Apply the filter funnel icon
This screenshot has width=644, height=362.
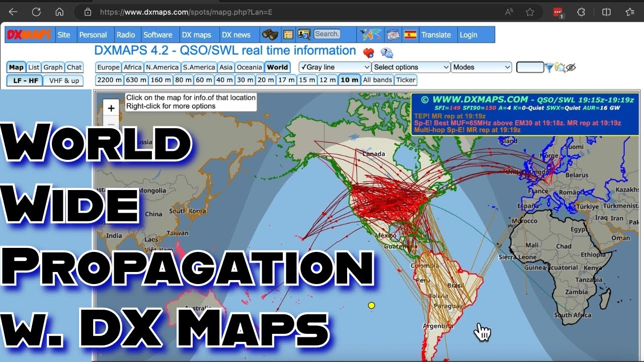point(549,67)
